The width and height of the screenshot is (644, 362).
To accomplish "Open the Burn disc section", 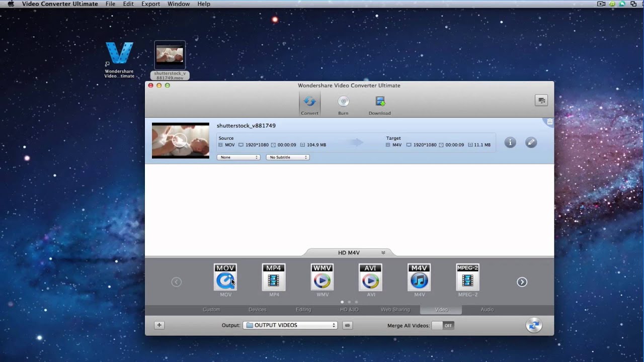I will coord(343,104).
